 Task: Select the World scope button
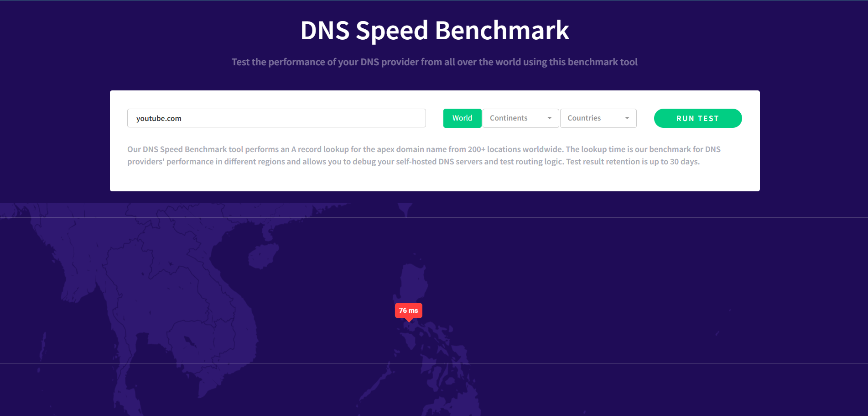coord(462,118)
